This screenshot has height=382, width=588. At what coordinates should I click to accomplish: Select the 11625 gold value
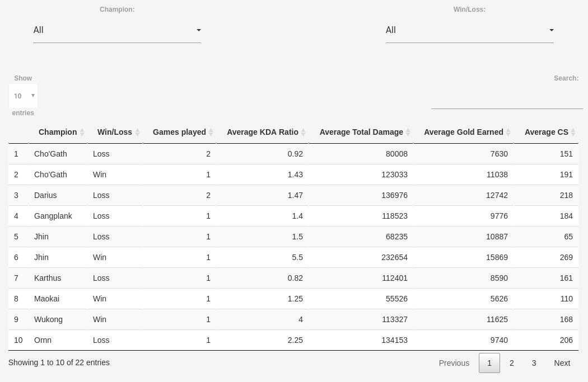click(497, 319)
